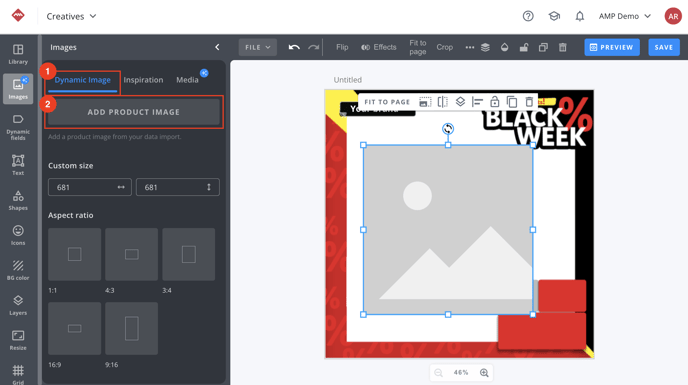This screenshot has width=688, height=385.
Task: Click the lock icon in top toolbar
Action: click(x=524, y=47)
